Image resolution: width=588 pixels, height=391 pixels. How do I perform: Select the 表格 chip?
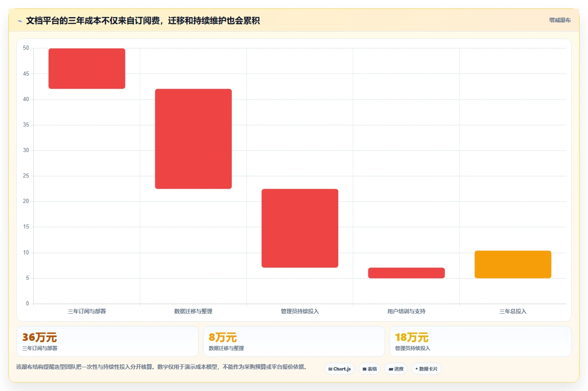click(370, 369)
